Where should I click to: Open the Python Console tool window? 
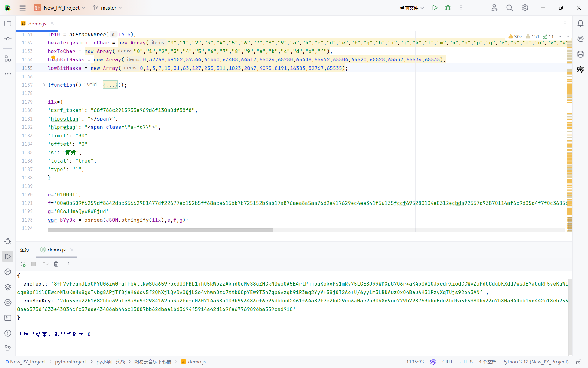click(8, 272)
